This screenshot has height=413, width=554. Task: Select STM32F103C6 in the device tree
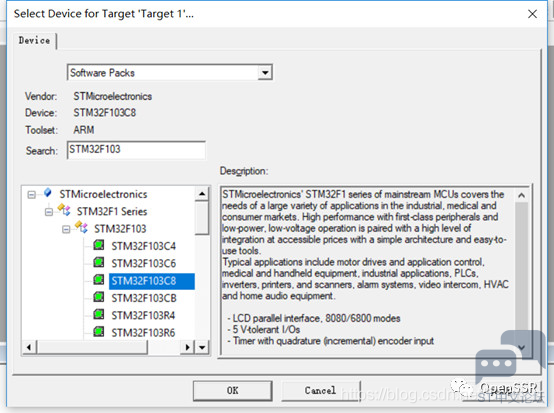[143, 264]
